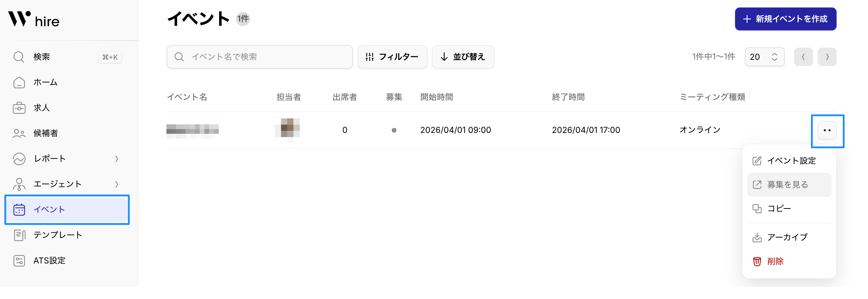
Task: Click the Wantedly hire logo
Action: pyautogui.click(x=34, y=20)
